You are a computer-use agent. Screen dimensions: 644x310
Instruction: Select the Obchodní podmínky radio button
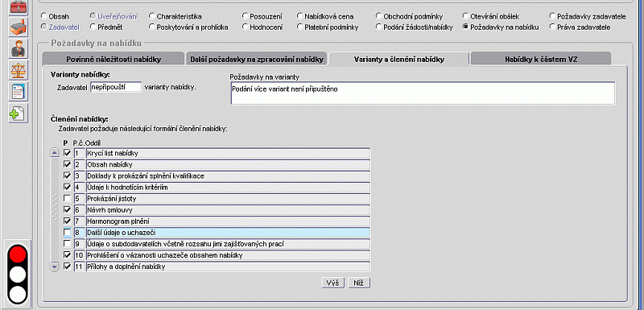[378, 17]
